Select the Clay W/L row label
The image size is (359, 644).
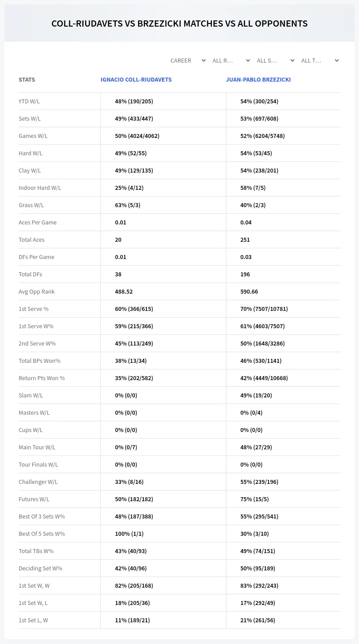pos(30,170)
